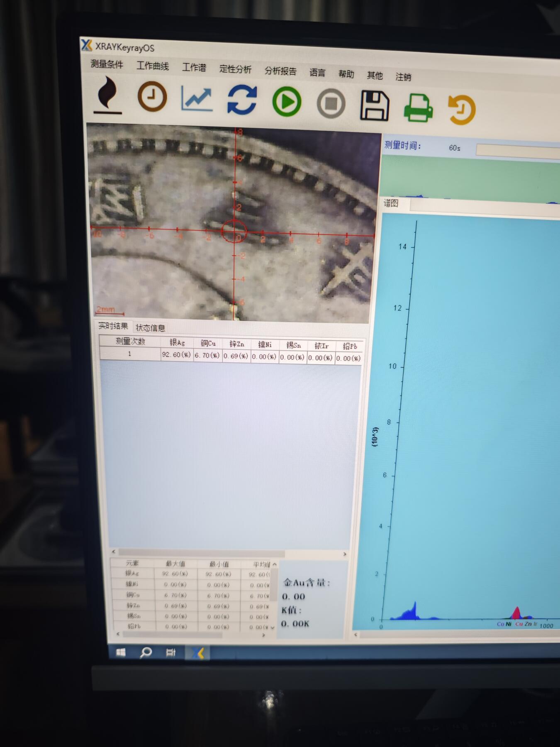Start measurement with green play button

coord(287,102)
